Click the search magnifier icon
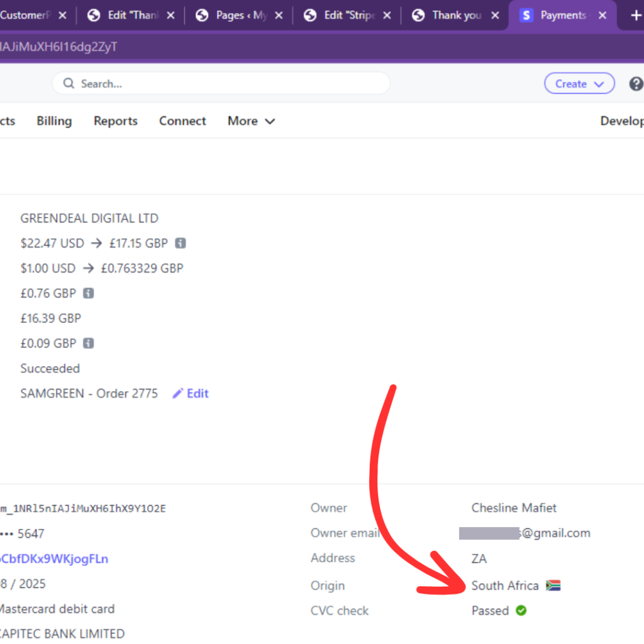 tap(69, 84)
